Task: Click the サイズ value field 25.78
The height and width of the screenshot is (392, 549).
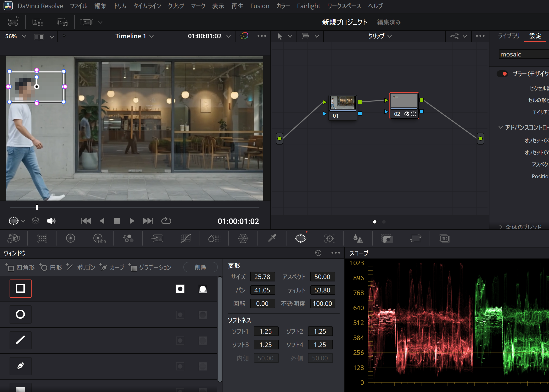Action: coord(262,277)
